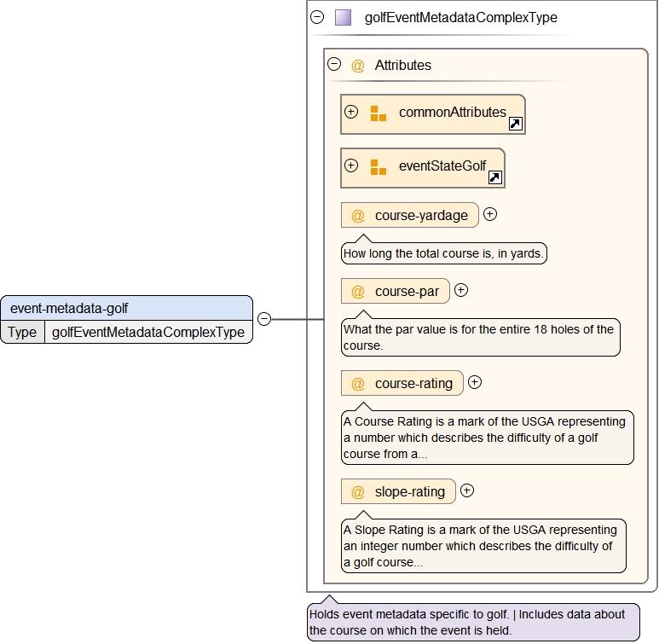This screenshot has height=644, width=659.
Task: Expand the eventStateGolf group
Action: pyautogui.click(x=351, y=166)
